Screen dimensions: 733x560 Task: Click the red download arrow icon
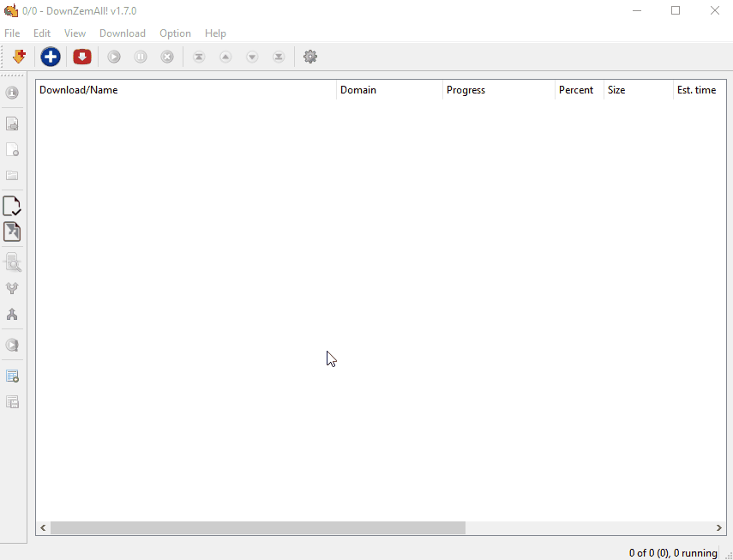[x=81, y=57]
